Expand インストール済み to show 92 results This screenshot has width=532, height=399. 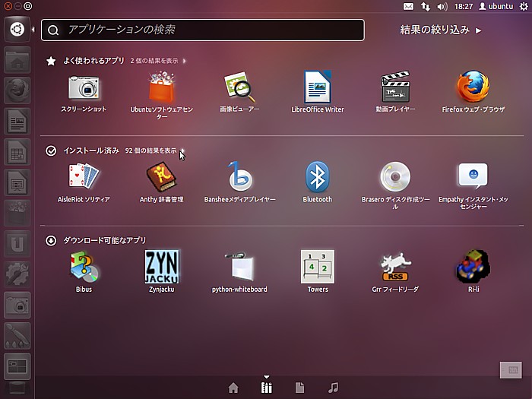[x=155, y=150]
